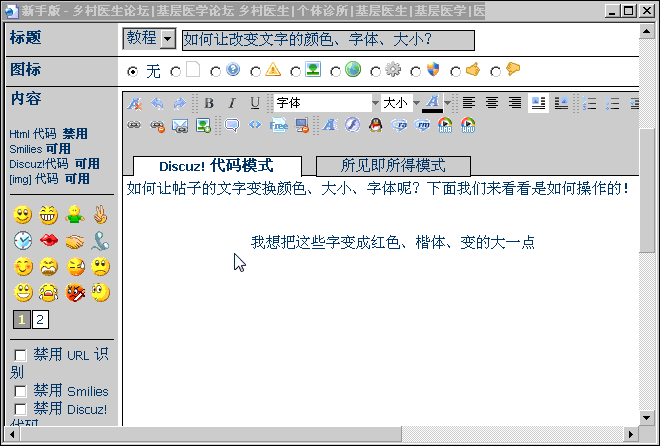This screenshot has height=446, width=660.
Task: Click the italic formatting icon
Action: [x=232, y=103]
